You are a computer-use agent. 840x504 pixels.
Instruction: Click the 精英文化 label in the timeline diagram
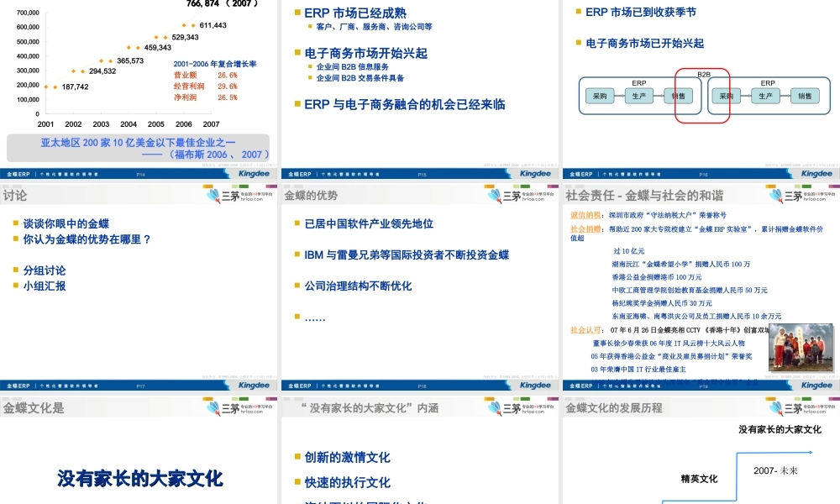[x=699, y=479]
